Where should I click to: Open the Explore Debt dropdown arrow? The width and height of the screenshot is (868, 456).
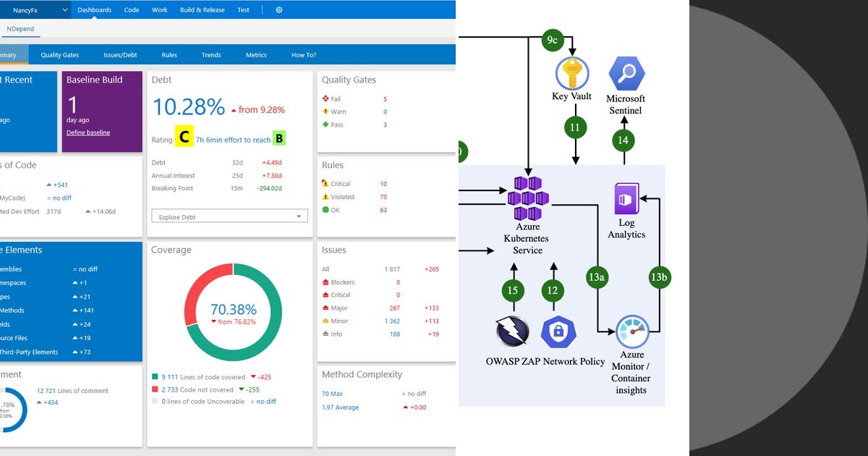(299, 216)
